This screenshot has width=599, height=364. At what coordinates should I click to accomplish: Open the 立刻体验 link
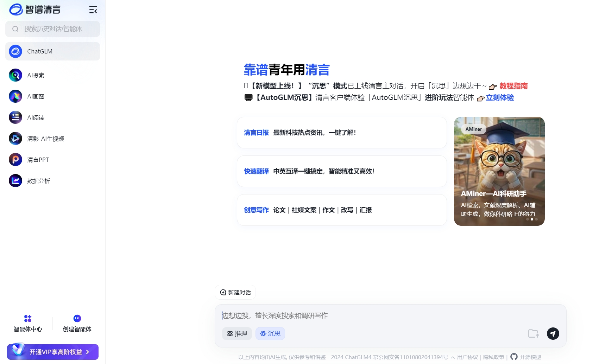[500, 97]
